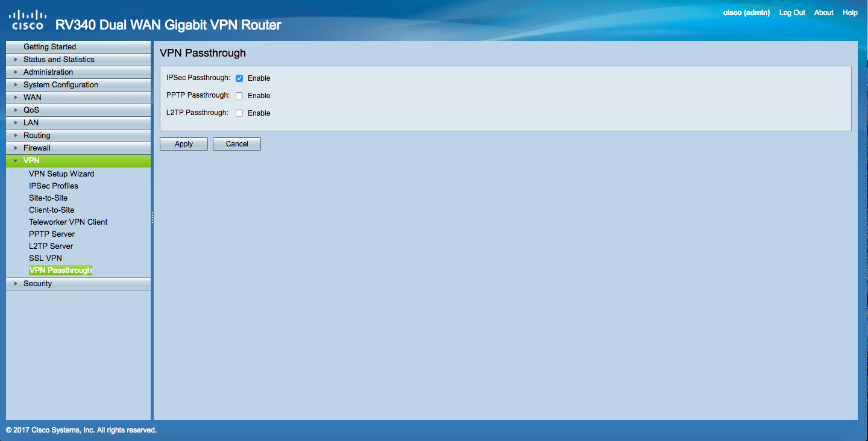Click the sidebar collapse handle

coord(153,217)
